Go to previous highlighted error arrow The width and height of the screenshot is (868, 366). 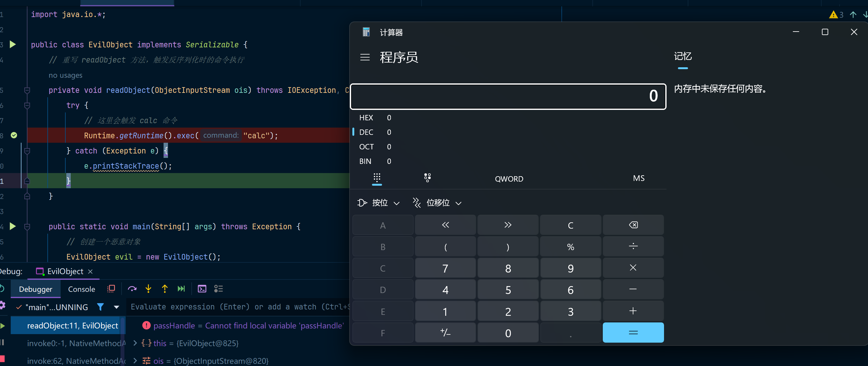(853, 15)
